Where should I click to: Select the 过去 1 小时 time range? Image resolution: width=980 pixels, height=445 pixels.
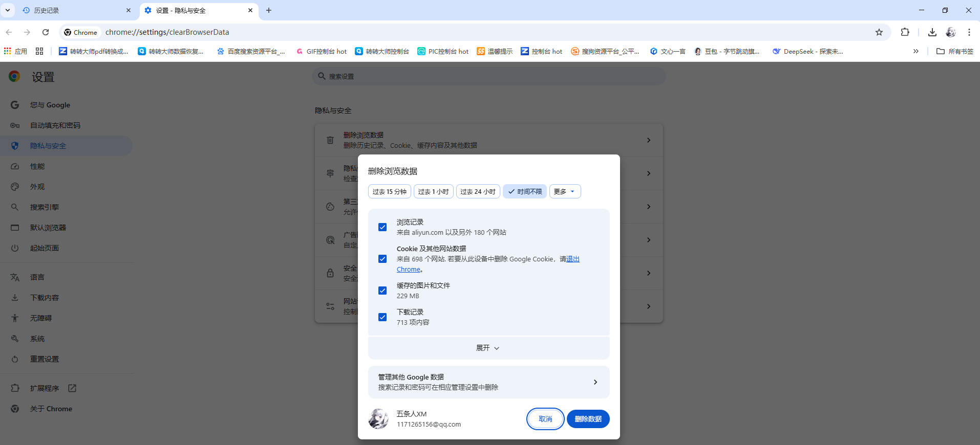click(x=434, y=191)
